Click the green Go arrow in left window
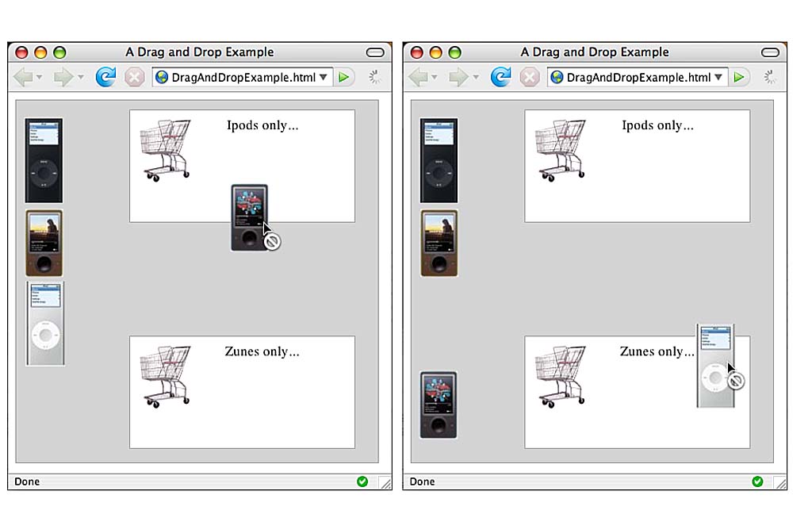 point(343,77)
